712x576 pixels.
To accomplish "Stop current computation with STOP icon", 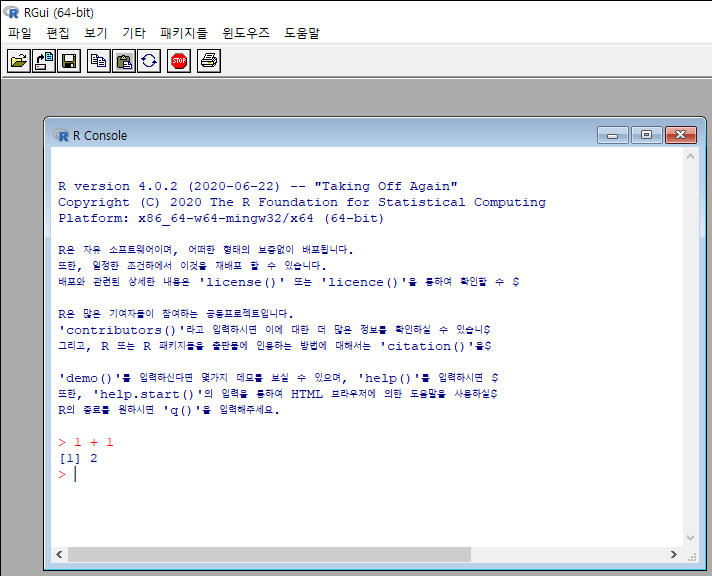I will pos(179,61).
